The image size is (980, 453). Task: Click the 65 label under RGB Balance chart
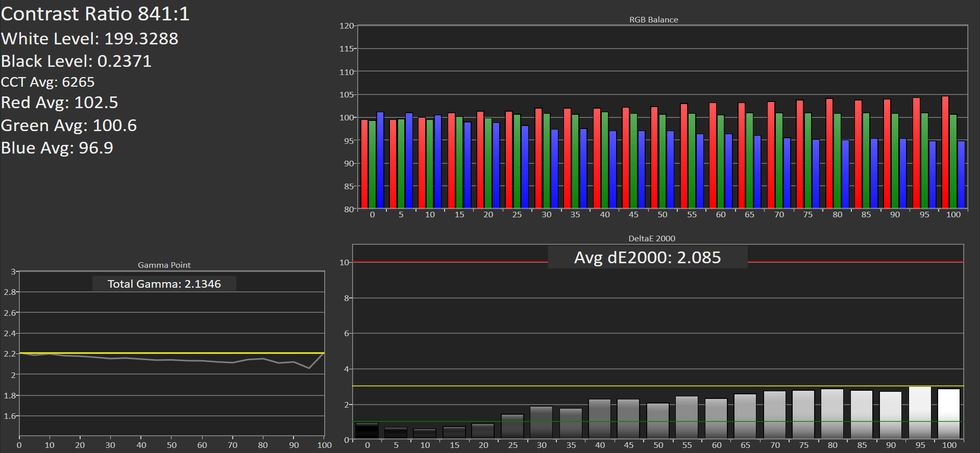[x=749, y=214]
